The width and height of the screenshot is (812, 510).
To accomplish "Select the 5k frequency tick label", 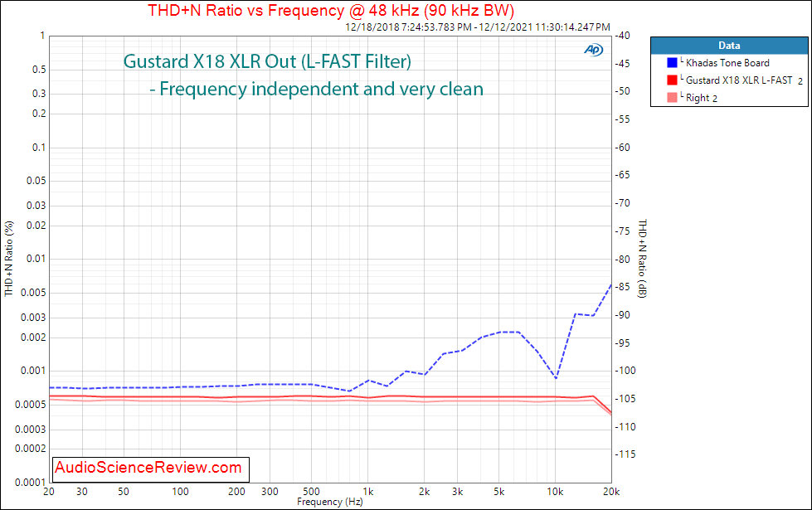I will [x=498, y=492].
